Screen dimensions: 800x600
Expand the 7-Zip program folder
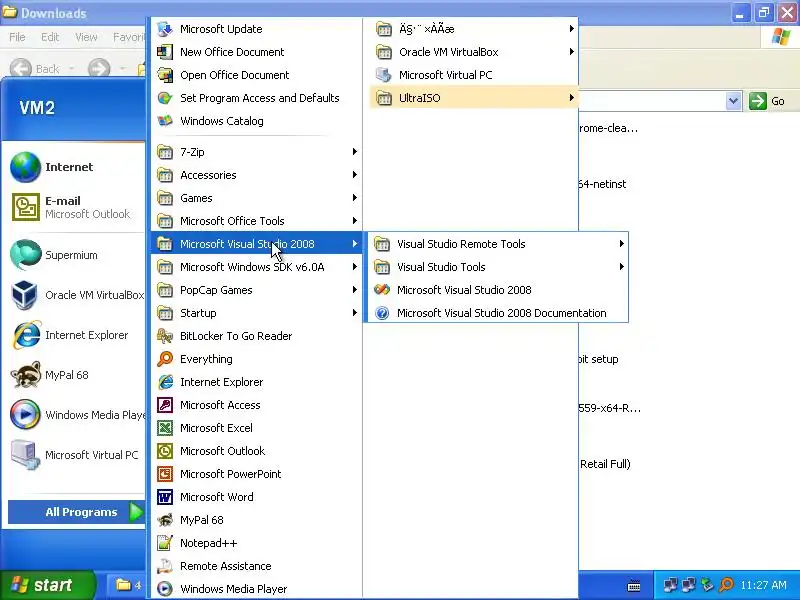[257, 152]
